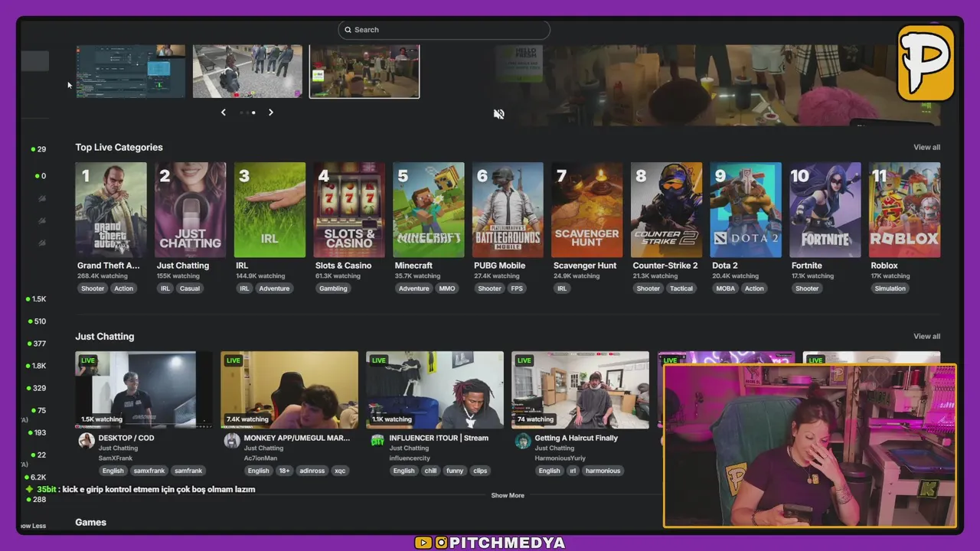
Task: Select Gambling tag under Slots & Casino
Action: (x=333, y=289)
